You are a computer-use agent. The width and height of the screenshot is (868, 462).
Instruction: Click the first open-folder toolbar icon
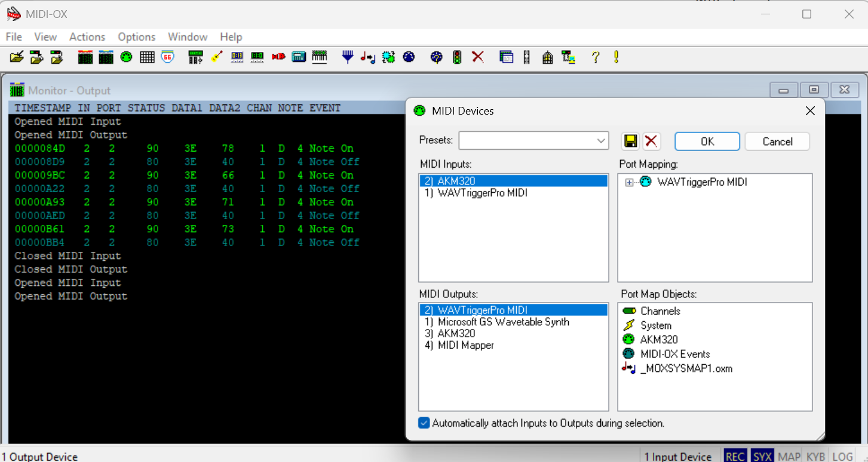17,57
